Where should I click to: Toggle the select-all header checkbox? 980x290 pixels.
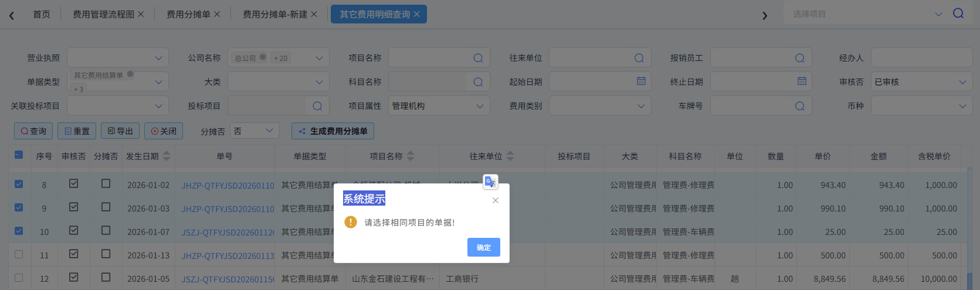(19, 155)
